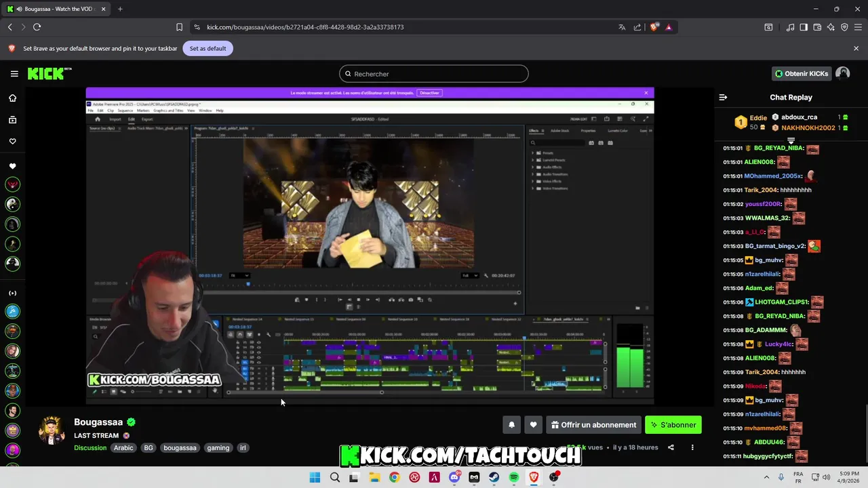Viewport: 868px width, 488px height.
Task: Click NAKHNOKH2002 in the leaderboard
Action: point(808,128)
